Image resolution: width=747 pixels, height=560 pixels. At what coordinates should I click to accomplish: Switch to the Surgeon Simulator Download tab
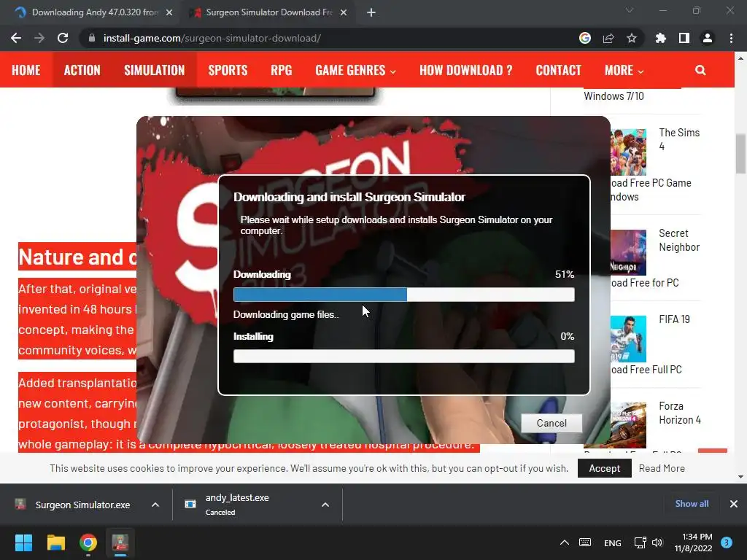[x=269, y=12]
